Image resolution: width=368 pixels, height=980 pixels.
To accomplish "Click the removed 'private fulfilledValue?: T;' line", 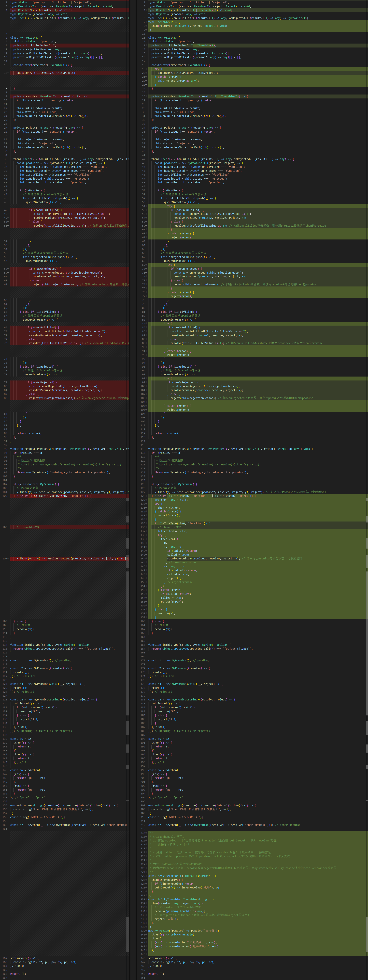I will (x=34, y=45).
